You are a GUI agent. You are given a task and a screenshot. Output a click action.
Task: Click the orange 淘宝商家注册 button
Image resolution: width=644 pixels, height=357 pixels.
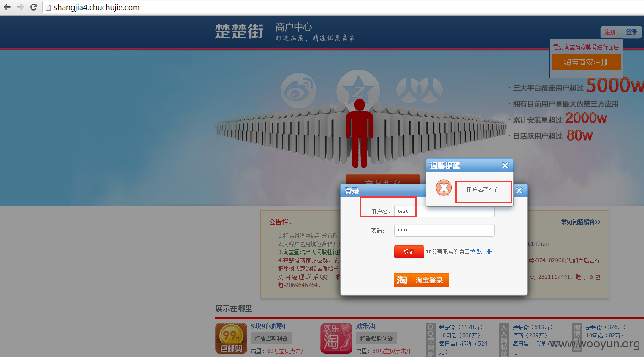586,62
